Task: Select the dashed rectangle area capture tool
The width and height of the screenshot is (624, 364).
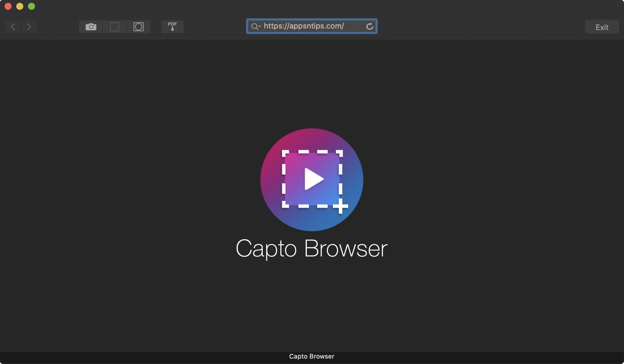Action: 115,27
